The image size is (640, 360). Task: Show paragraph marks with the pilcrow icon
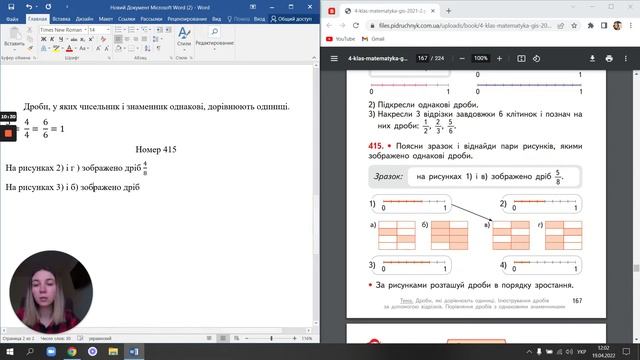158,49
